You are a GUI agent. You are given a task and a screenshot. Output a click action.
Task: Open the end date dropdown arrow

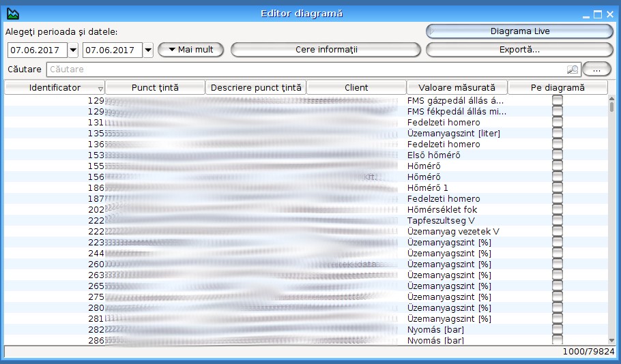click(148, 50)
